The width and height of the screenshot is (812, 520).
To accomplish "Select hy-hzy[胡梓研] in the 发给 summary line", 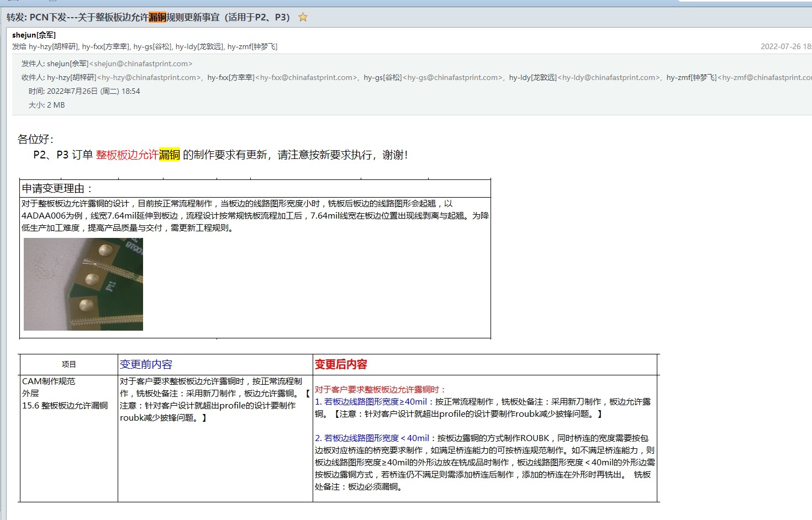I will 54,46.
